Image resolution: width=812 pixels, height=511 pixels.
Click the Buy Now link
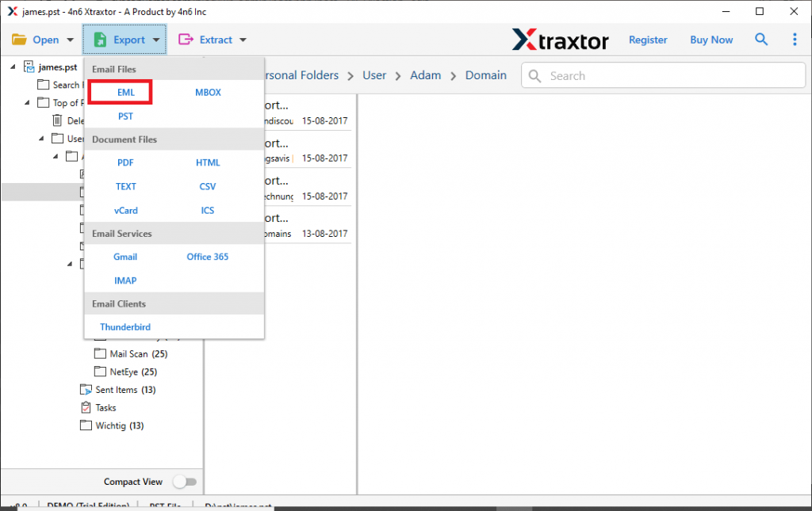click(x=711, y=40)
